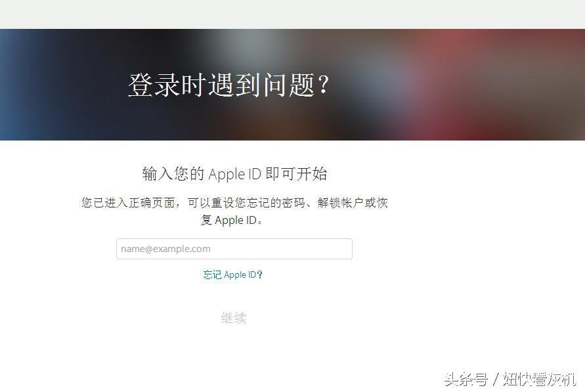585x392 pixels.
Task: Click the question mark in the banner title
Action: pos(324,84)
